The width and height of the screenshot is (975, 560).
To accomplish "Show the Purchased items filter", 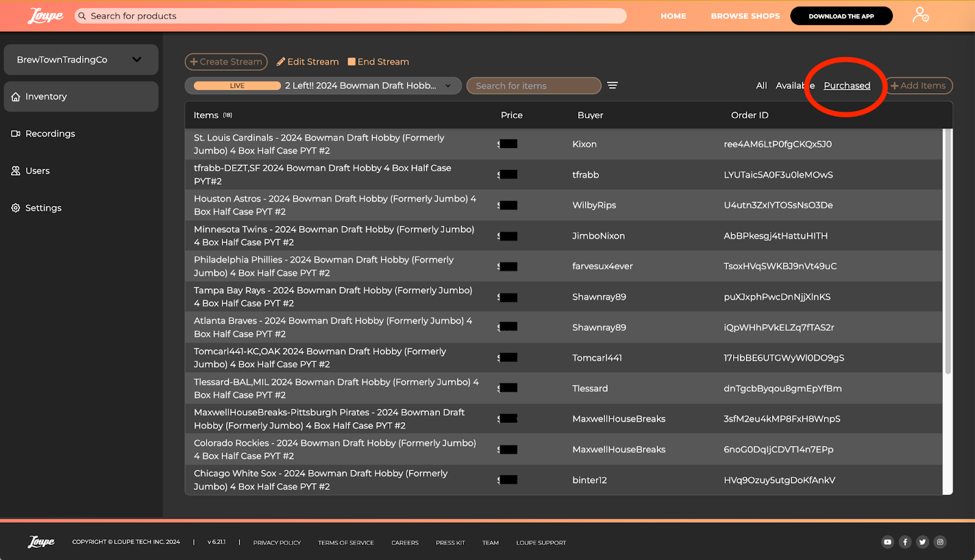I will (846, 86).
